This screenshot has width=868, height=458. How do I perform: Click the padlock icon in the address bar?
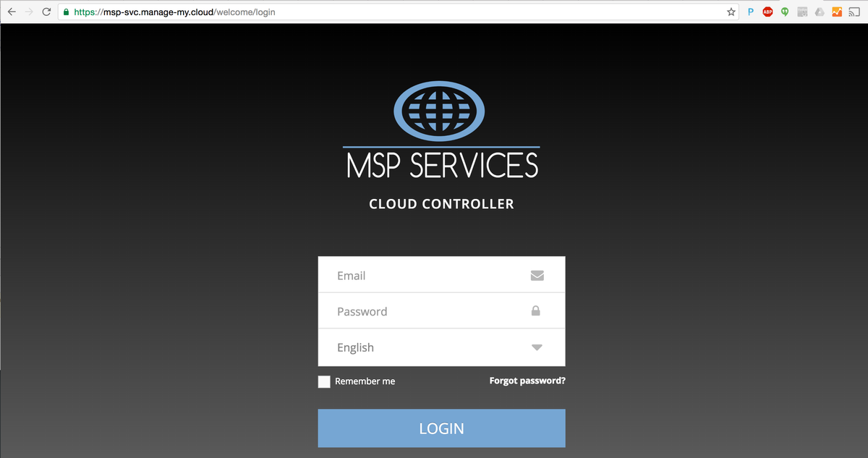coord(65,12)
